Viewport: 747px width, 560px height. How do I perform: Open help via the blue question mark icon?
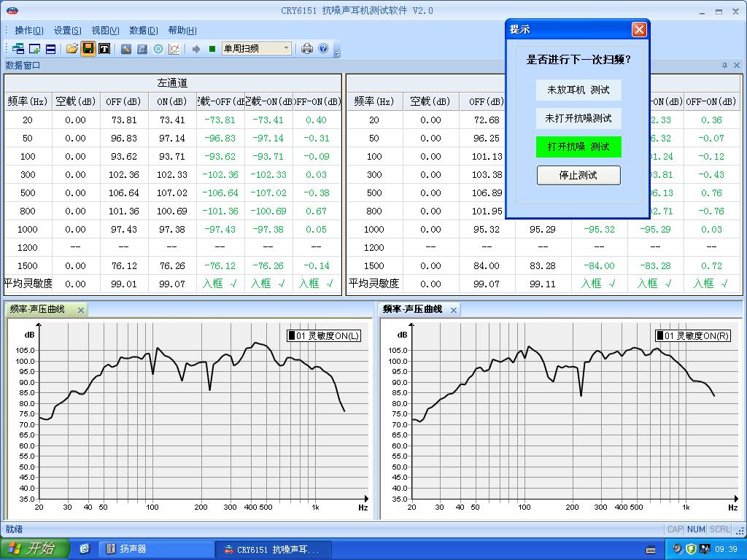(323, 49)
